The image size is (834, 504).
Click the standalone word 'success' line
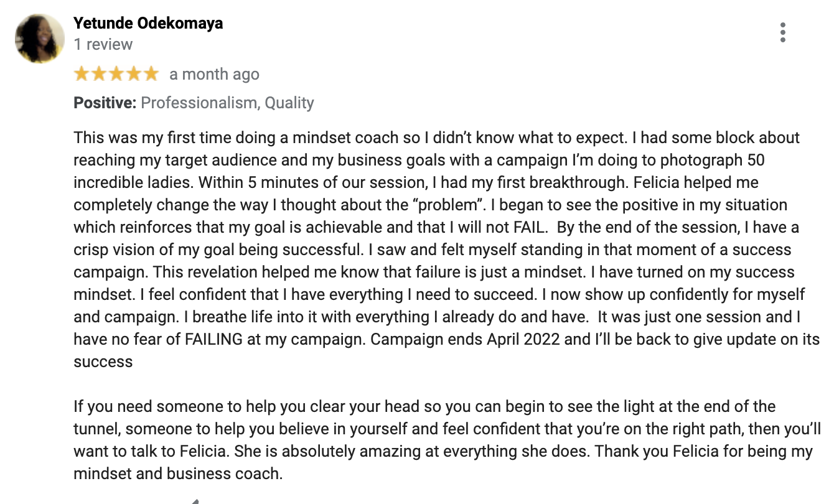pos(103,362)
